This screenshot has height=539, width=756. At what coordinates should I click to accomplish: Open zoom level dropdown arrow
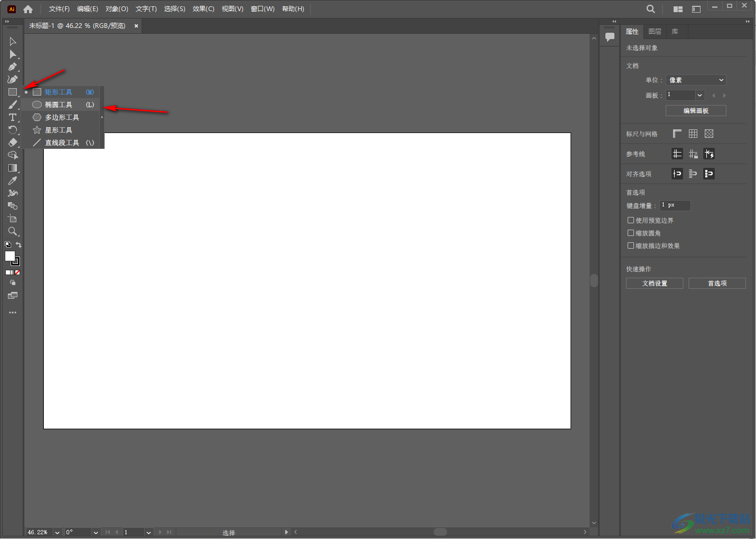click(57, 532)
